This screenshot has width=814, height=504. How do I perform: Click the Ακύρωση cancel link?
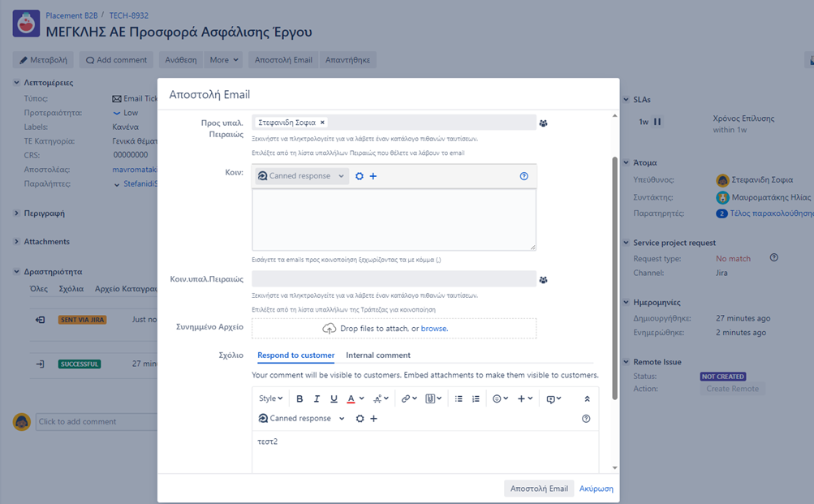click(596, 489)
